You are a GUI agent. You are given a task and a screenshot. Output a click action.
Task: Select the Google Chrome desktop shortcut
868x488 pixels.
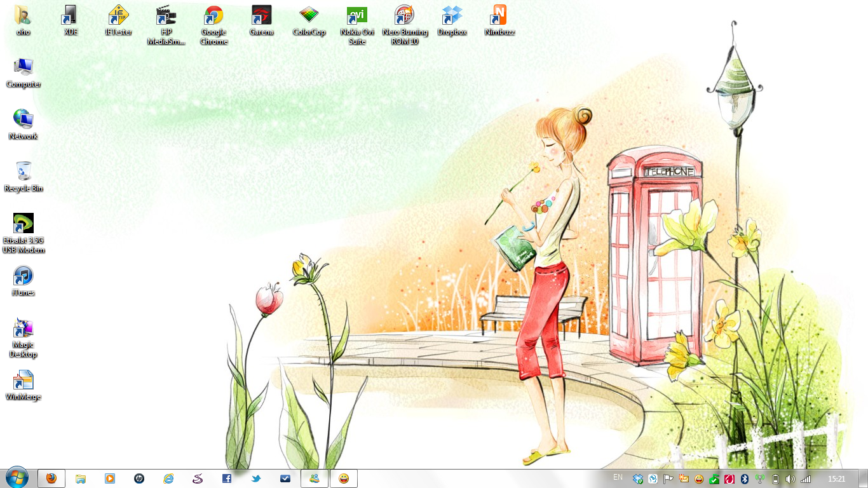coord(214,17)
